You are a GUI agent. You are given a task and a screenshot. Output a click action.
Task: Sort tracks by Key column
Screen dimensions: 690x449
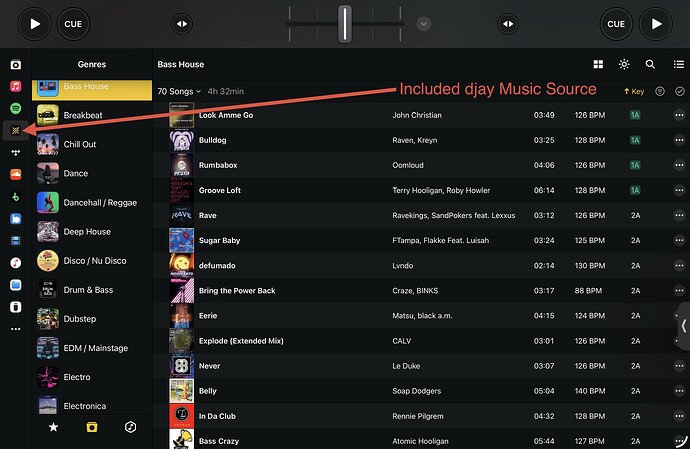click(634, 91)
